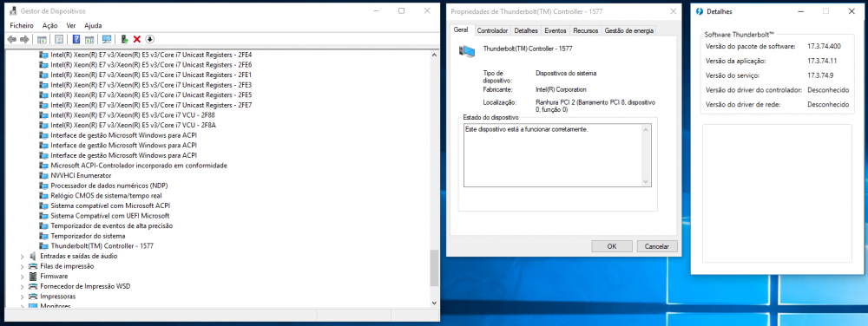Click OK in Thunderbolt properties dialog
The image size is (868, 326).
coord(612,246)
